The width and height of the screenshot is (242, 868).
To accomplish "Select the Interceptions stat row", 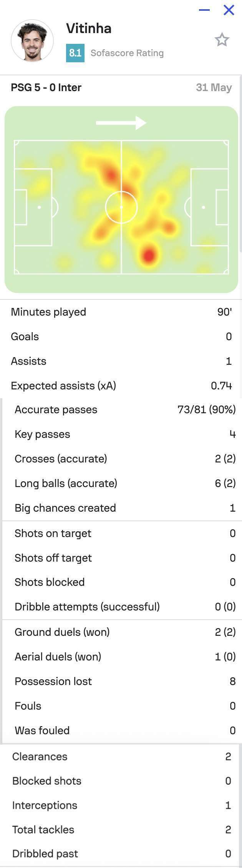I will pos(121,805).
